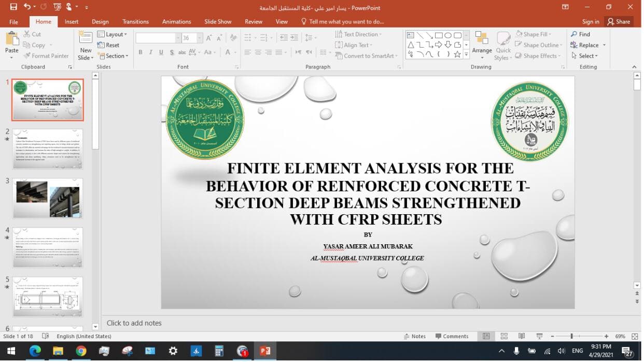Image resolution: width=644 pixels, height=362 pixels.
Task: Open Calculator from taskbar
Action: pos(219,351)
